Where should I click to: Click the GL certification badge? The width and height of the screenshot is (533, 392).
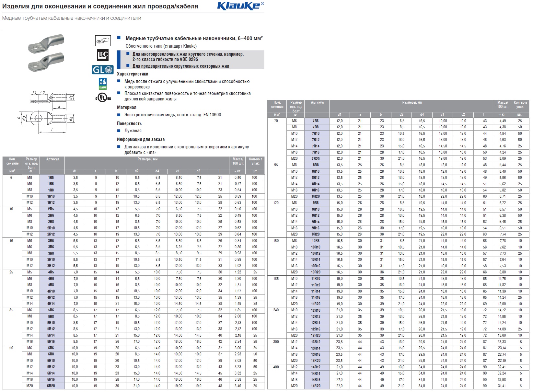click(103, 70)
